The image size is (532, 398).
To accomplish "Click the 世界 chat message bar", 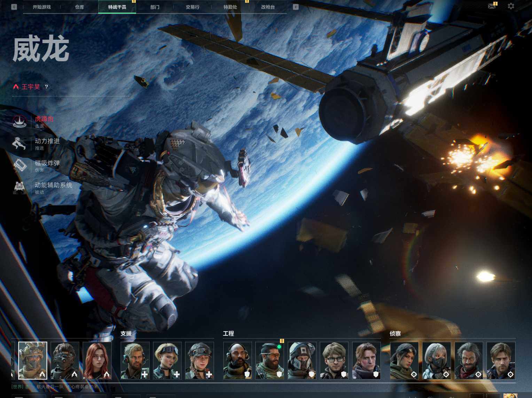I will [x=56, y=387].
